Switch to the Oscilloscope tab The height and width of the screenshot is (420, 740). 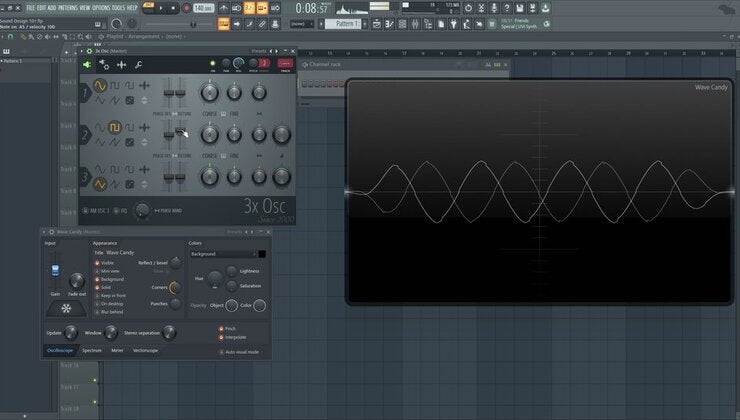(x=60, y=351)
